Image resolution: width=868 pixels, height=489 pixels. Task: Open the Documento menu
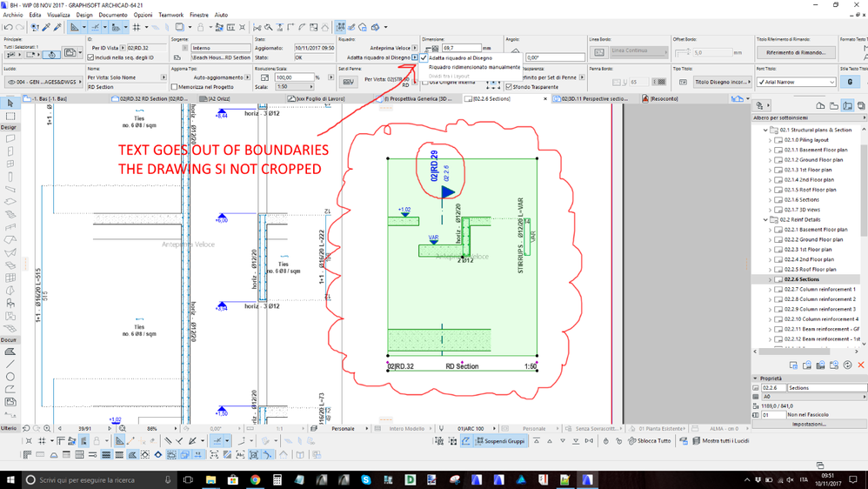click(113, 15)
